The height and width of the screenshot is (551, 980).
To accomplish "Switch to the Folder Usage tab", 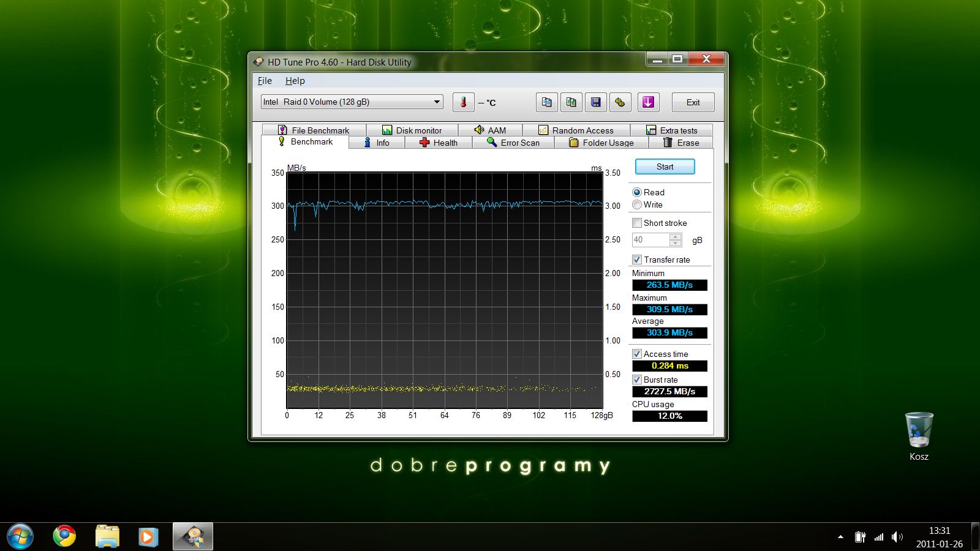I will [x=601, y=143].
